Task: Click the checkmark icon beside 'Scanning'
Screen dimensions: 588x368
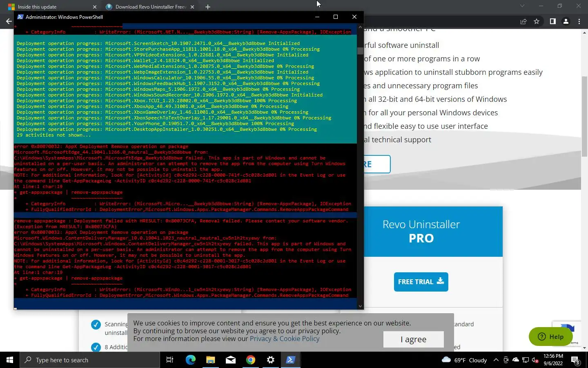Action: 96,325
